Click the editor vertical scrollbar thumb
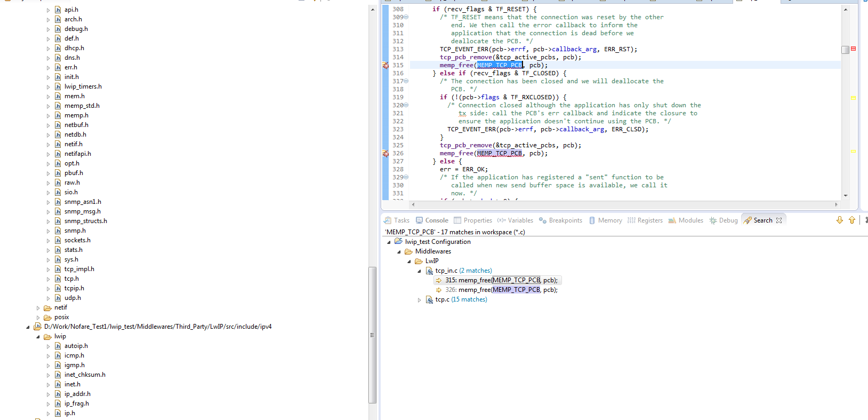Screen dimensions: 868x420 (x=845, y=50)
